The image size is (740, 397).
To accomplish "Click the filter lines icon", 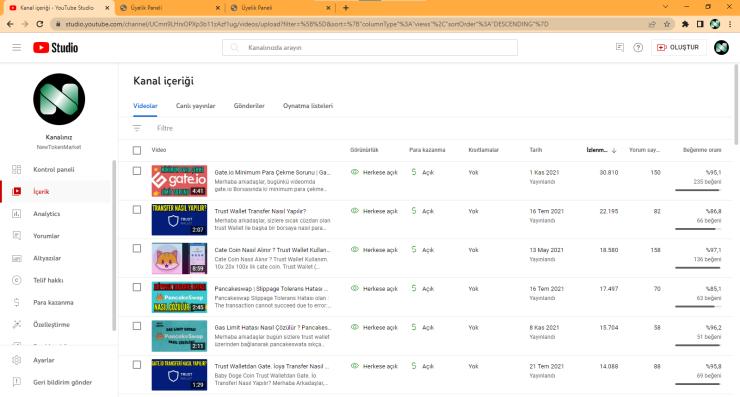I will [137, 128].
